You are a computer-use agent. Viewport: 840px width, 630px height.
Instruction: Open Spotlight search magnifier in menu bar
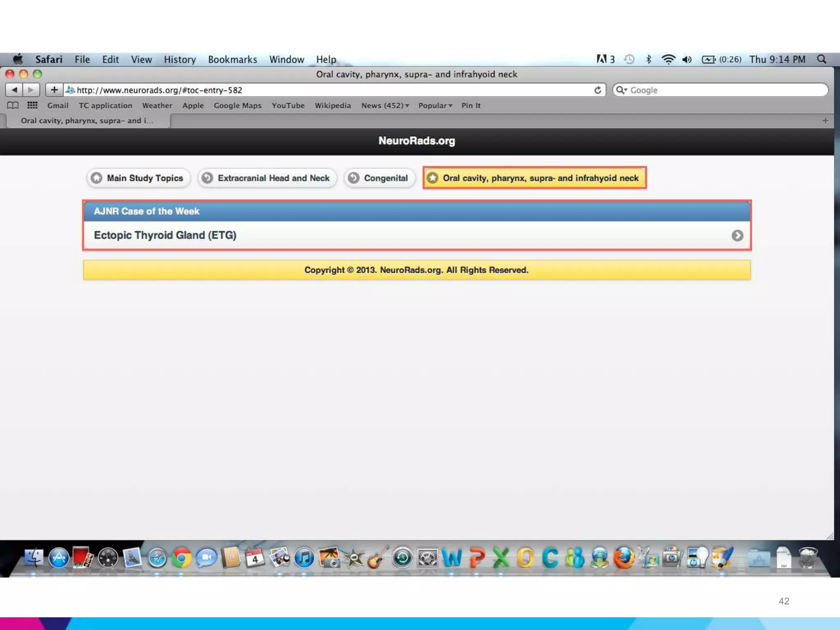[822, 59]
